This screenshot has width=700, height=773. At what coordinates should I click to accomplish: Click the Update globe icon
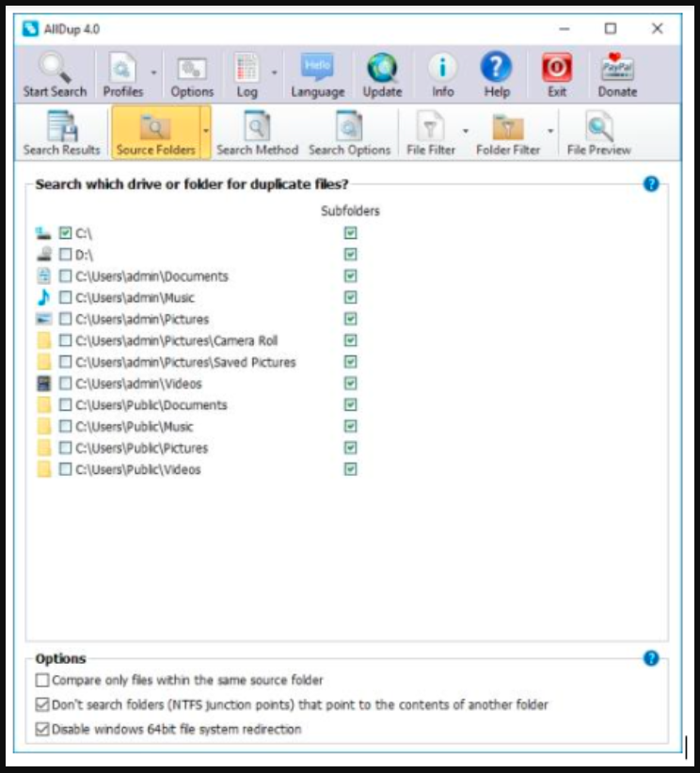[x=382, y=68]
